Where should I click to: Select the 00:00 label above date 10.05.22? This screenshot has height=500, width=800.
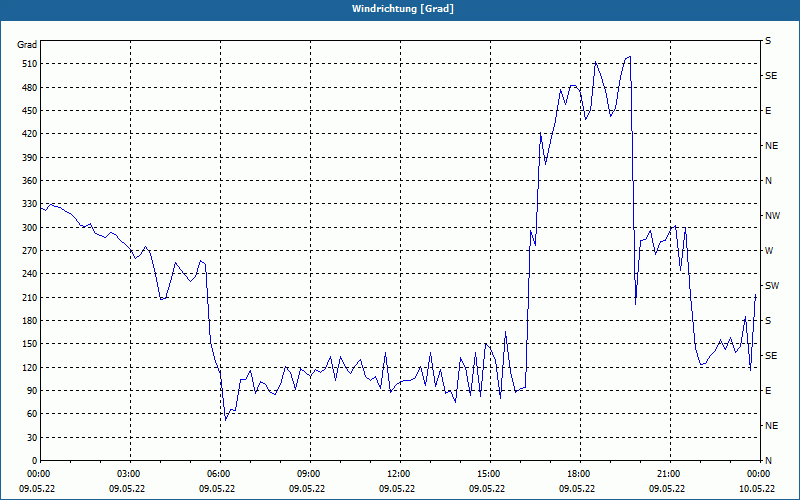[758, 474]
